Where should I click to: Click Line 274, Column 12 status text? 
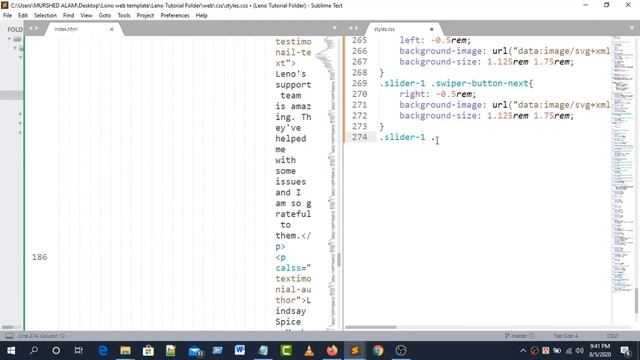pyautogui.click(x=42, y=336)
